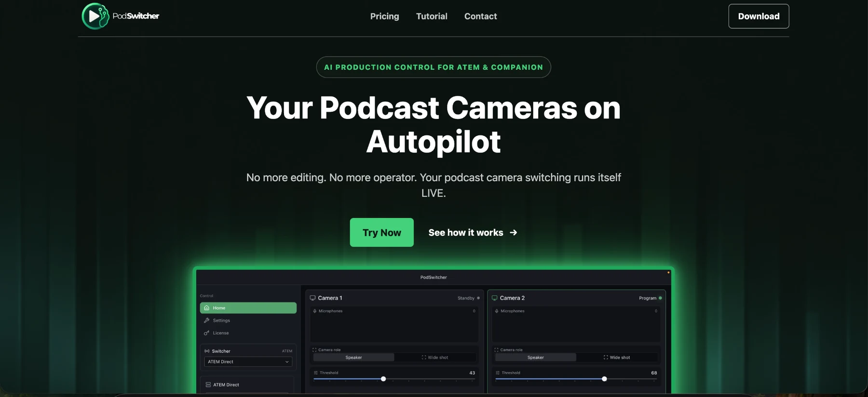The width and height of the screenshot is (868, 397).
Task: Set Camera 1 role to Speaker
Action: point(353,357)
